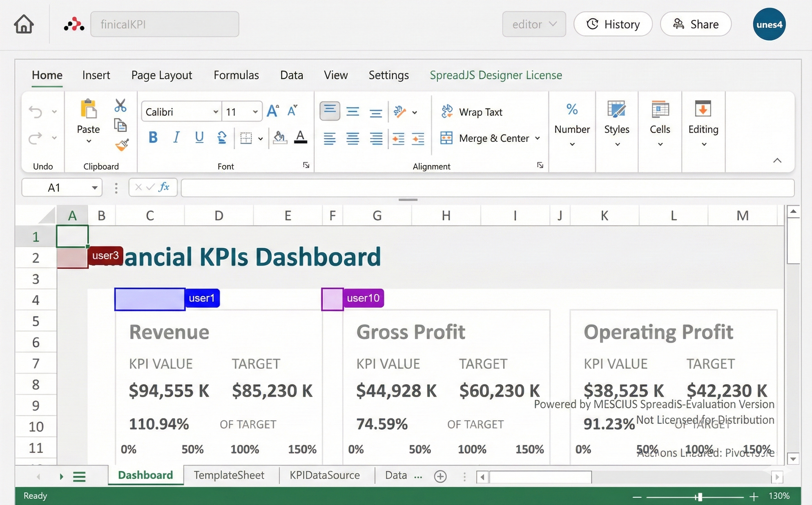The height and width of the screenshot is (505, 812).
Task: Click the home icon
Action: (x=24, y=24)
